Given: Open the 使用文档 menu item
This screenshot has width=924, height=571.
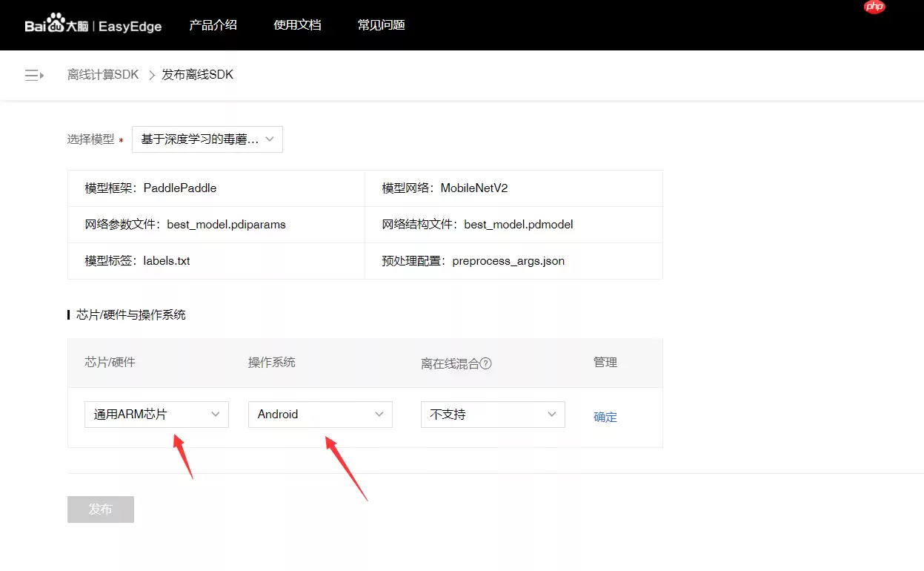Looking at the screenshot, I should point(297,24).
